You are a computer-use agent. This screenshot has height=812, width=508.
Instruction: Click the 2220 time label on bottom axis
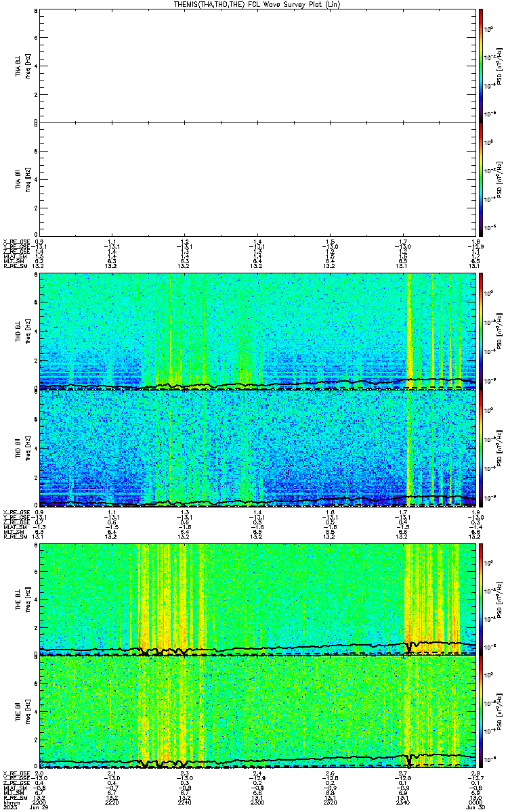coord(112,802)
